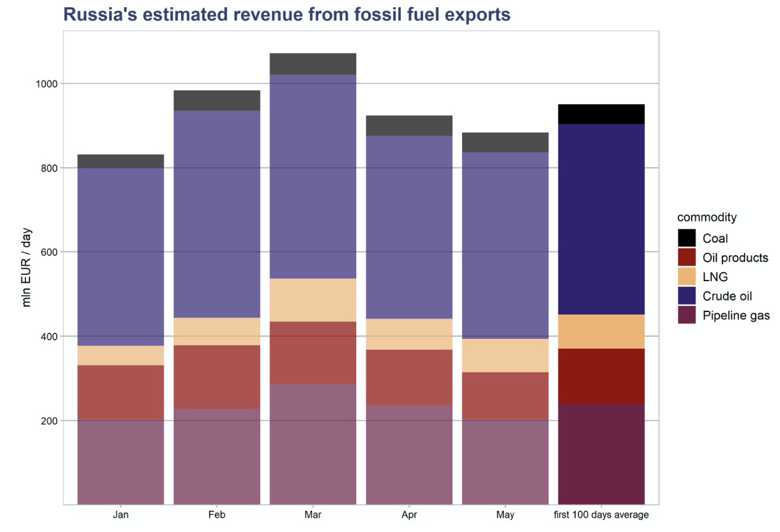
Task: Click crude oil segment of 100-day average bar
Action: pyautogui.click(x=601, y=219)
